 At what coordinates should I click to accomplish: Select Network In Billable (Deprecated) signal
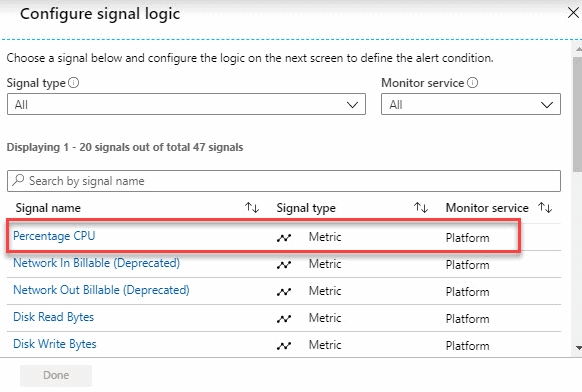click(97, 263)
